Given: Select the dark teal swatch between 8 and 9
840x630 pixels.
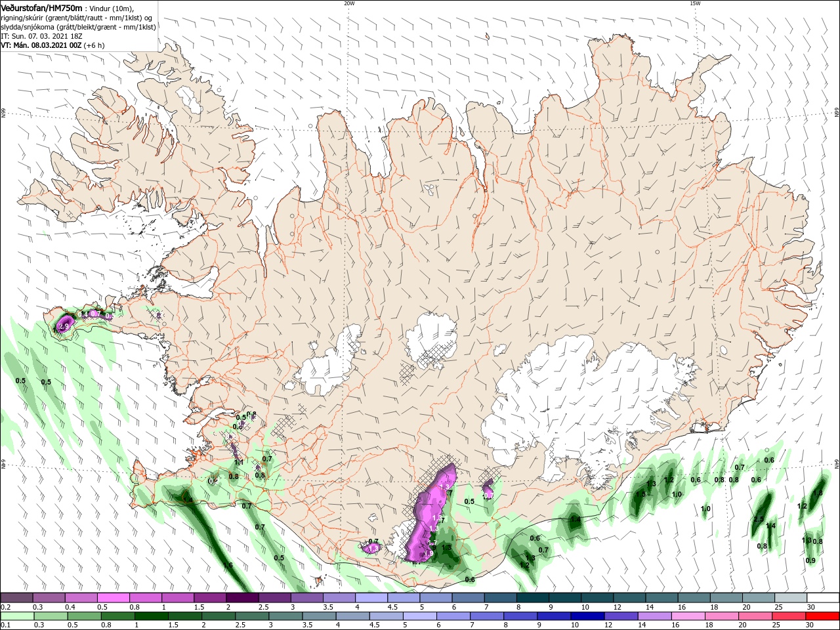Looking at the screenshot, I should click(x=533, y=598).
